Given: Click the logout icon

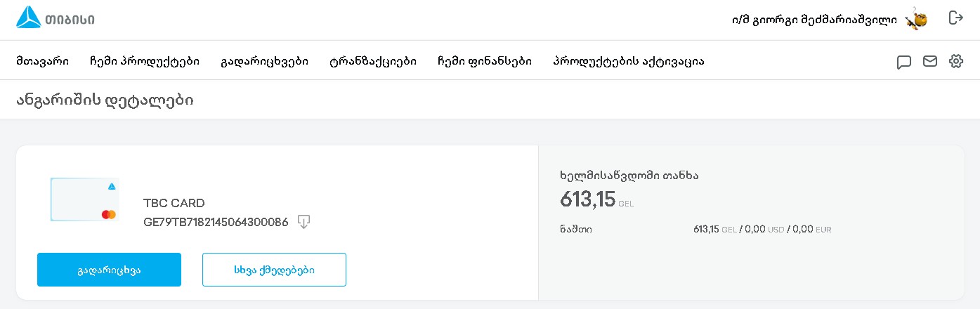Looking at the screenshot, I should coord(955,18).
